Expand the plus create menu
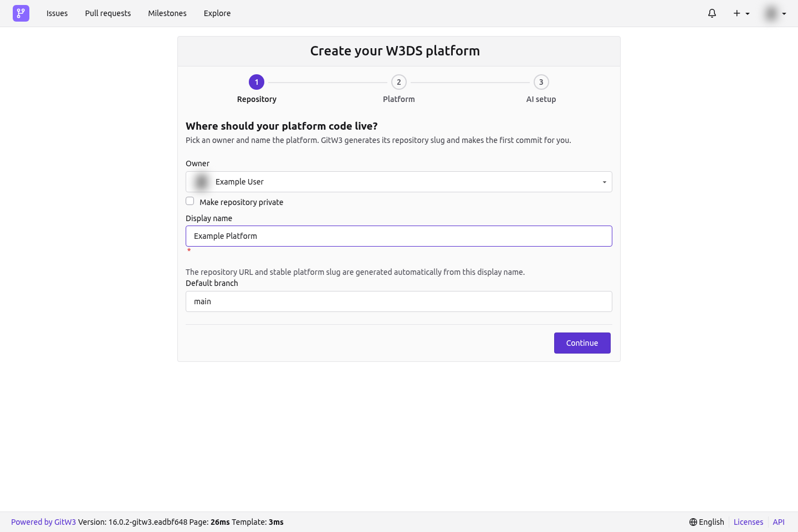 (x=741, y=13)
